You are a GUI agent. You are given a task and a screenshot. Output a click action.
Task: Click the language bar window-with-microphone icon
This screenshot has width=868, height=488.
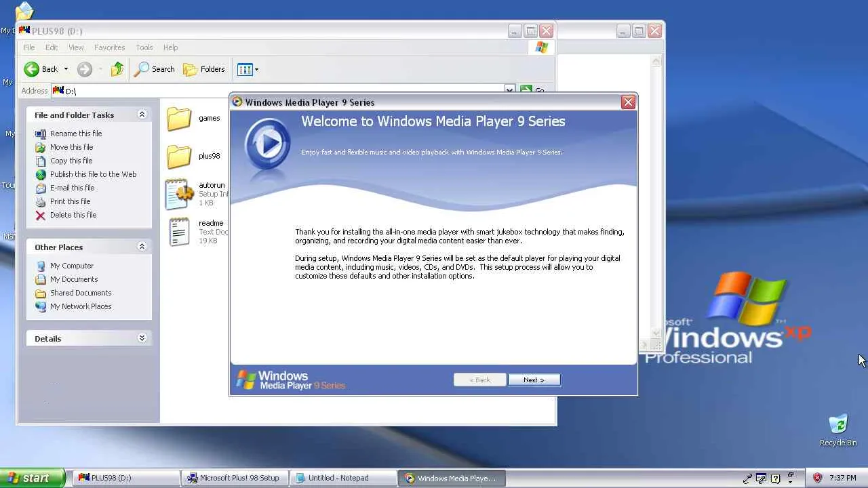(x=762, y=479)
